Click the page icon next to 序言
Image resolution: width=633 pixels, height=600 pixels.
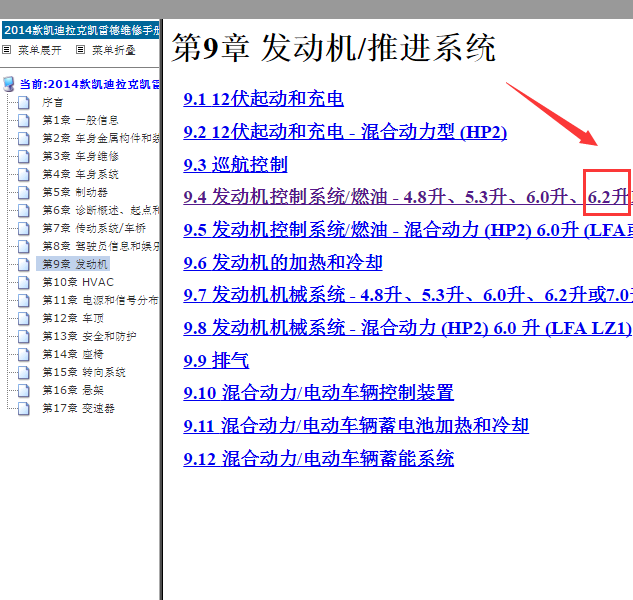point(24,103)
